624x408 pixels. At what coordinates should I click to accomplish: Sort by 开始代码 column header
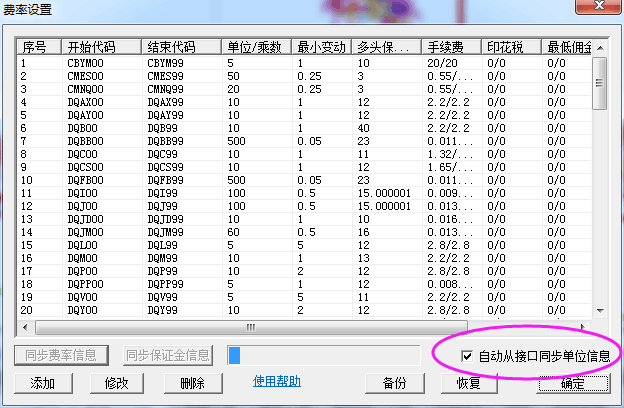click(x=101, y=47)
